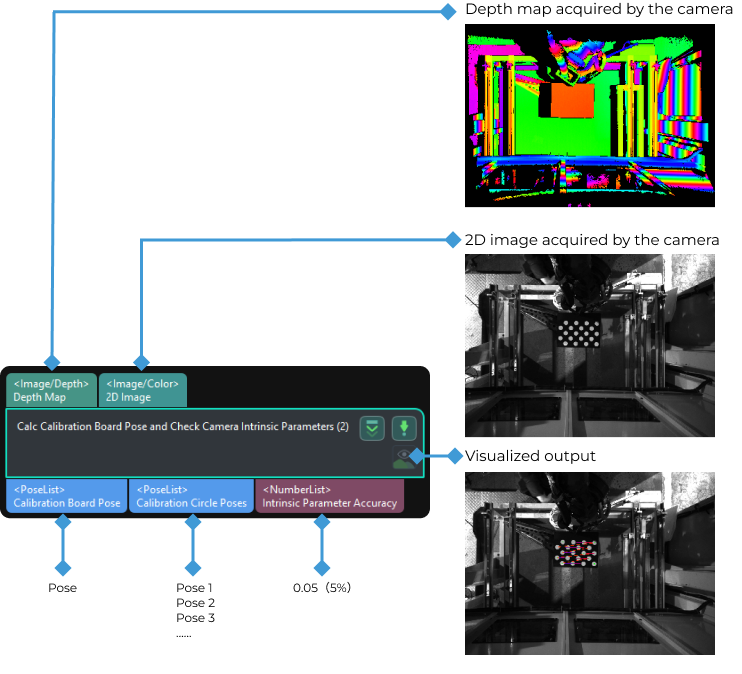This screenshot has height=674, width=742.
Task: Click the 'Depth map acquired by the camera' label
Action: pos(599,9)
